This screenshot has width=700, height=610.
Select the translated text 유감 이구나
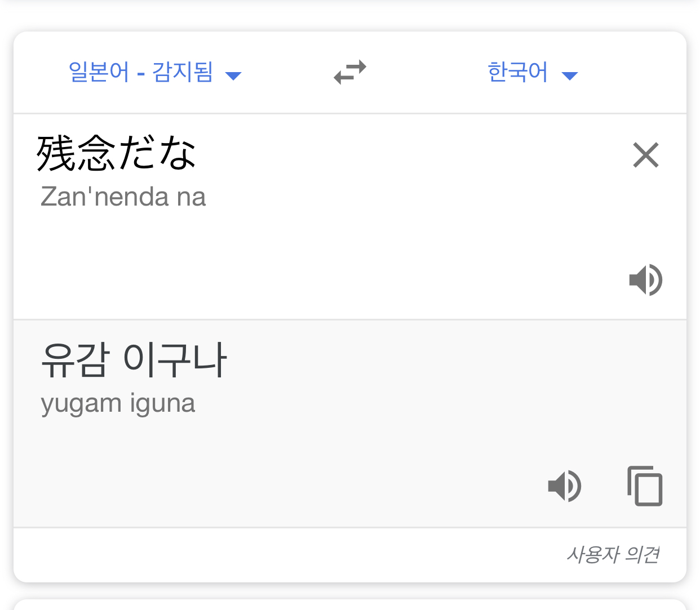pos(134,359)
